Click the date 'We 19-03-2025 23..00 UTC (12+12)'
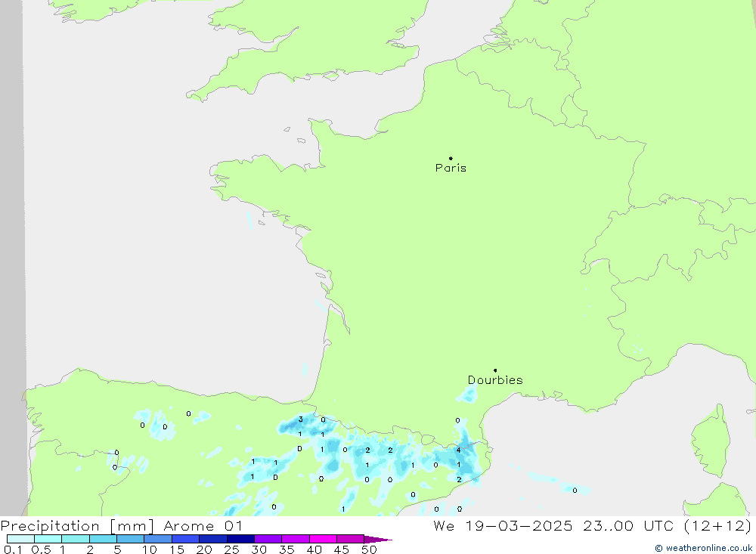The height and width of the screenshot is (554, 756). point(592,525)
